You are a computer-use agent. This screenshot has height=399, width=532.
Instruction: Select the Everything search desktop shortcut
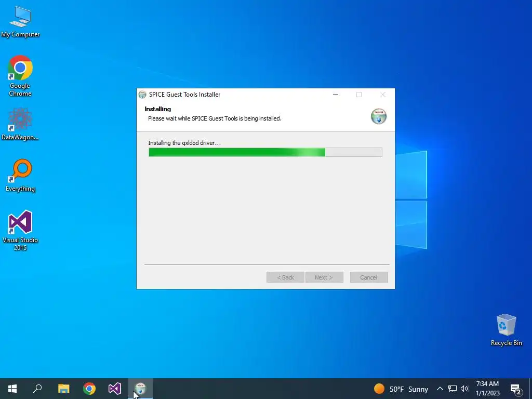20,176
